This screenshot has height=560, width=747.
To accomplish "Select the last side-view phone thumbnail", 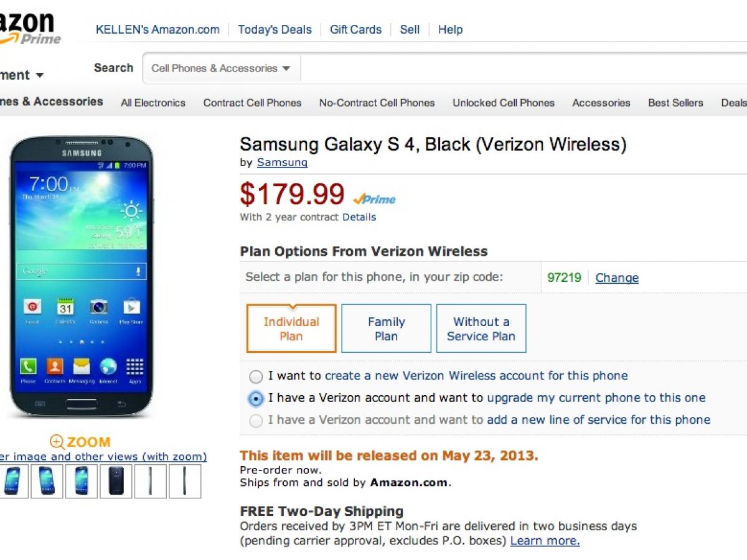I will (x=185, y=481).
